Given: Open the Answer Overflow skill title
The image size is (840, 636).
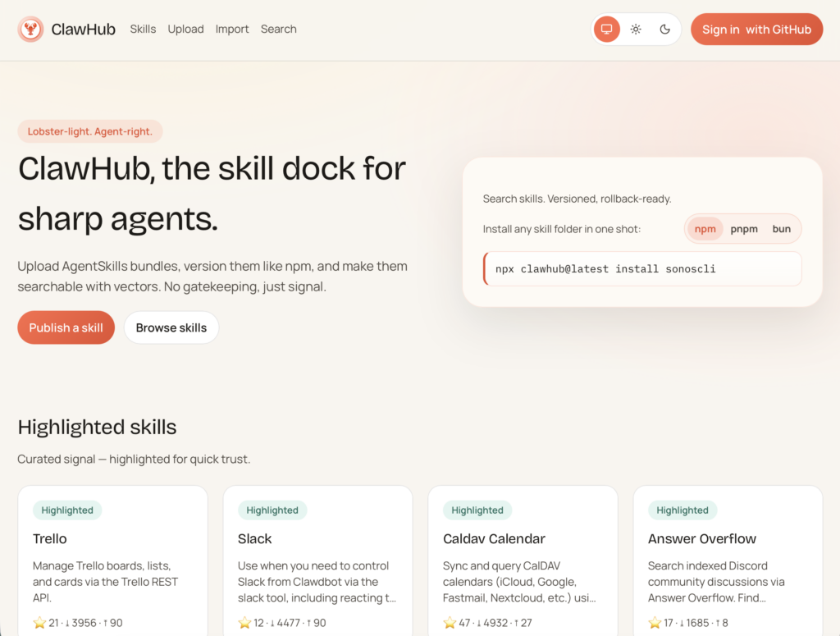Looking at the screenshot, I should coord(702,538).
